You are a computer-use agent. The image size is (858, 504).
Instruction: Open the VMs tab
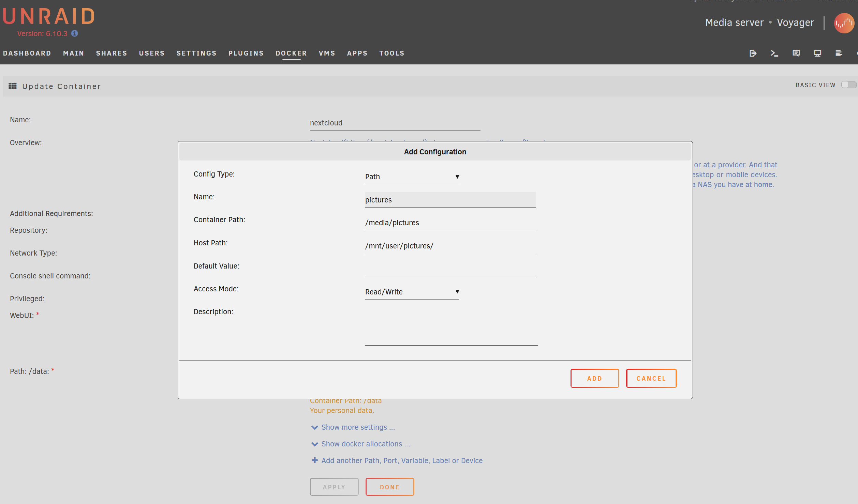click(x=327, y=53)
